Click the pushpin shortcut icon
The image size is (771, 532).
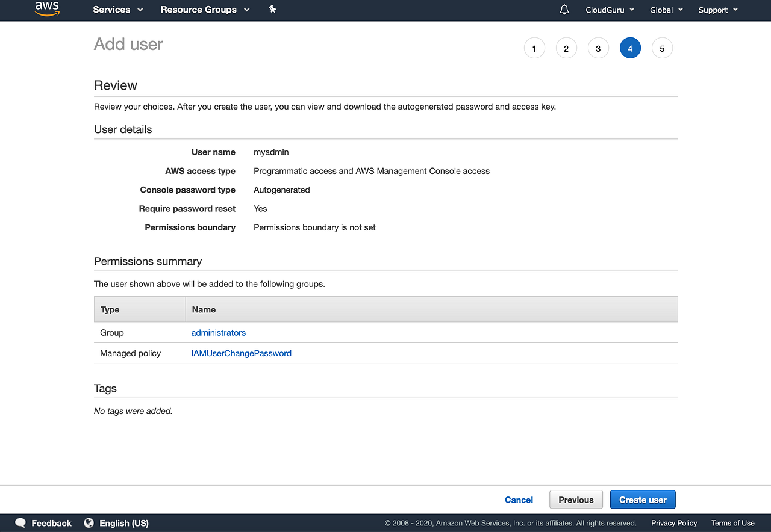(x=272, y=10)
